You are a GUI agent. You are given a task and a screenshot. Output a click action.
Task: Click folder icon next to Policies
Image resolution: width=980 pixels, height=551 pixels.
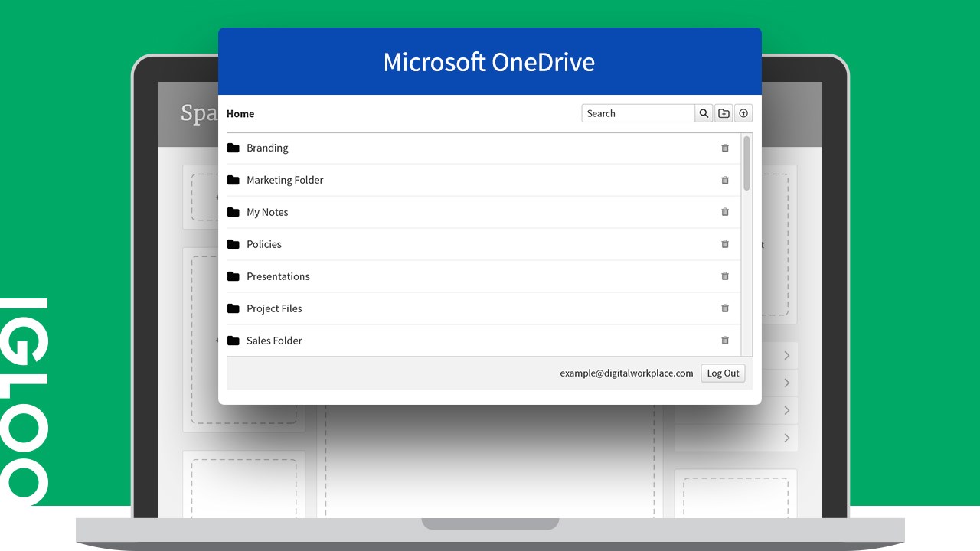(234, 244)
